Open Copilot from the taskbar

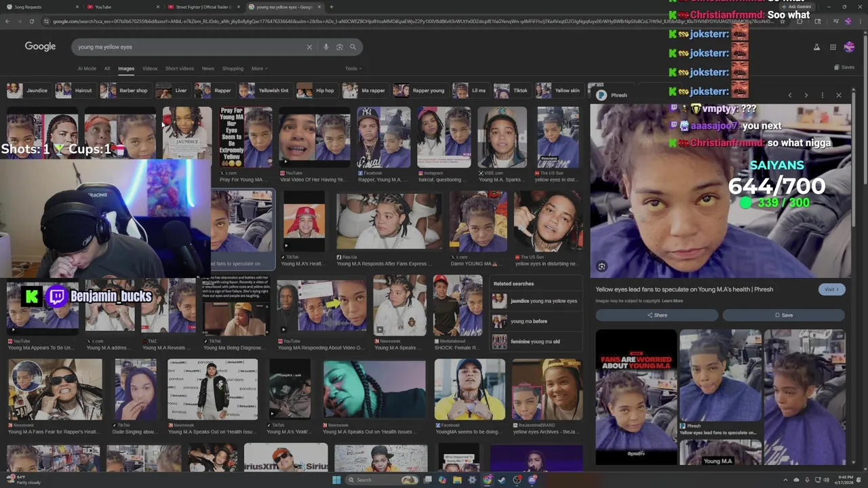click(442, 480)
